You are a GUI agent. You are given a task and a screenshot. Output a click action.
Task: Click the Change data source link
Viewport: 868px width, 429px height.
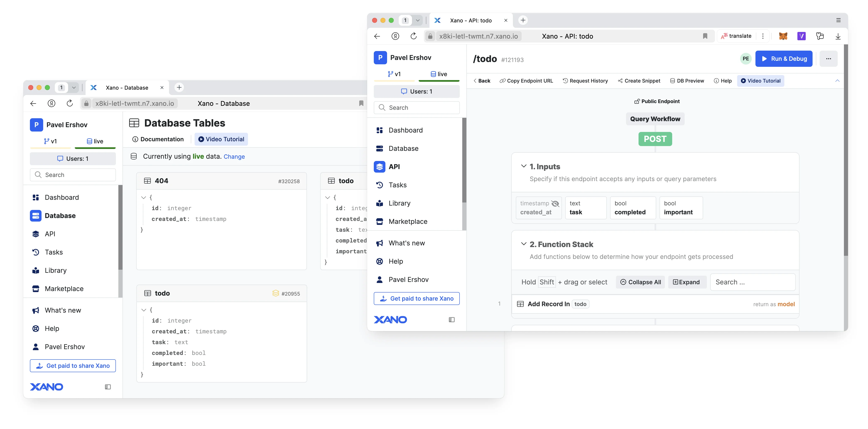click(x=234, y=157)
